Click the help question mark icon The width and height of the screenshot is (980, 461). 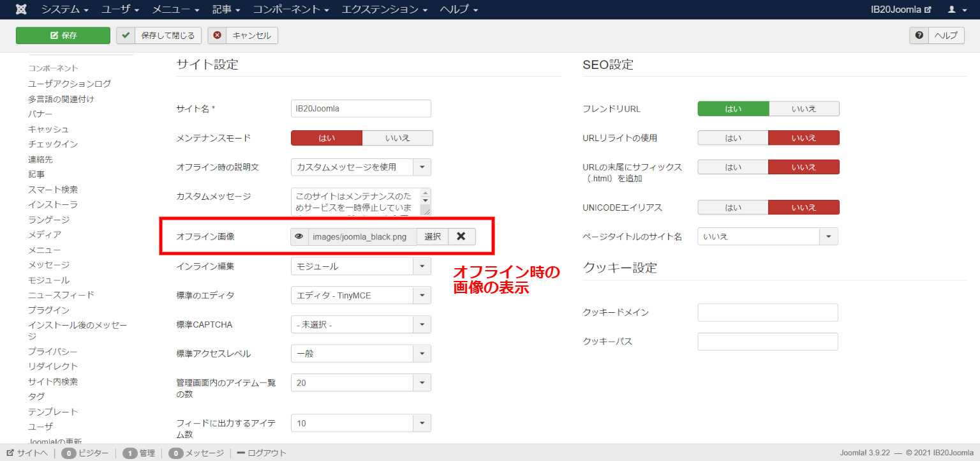coord(919,36)
